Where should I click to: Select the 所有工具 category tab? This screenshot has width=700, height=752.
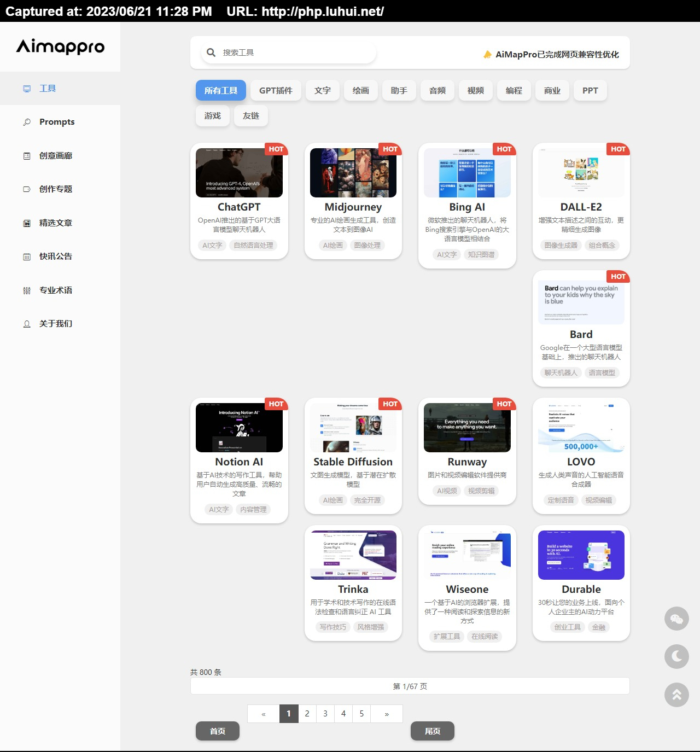click(221, 90)
